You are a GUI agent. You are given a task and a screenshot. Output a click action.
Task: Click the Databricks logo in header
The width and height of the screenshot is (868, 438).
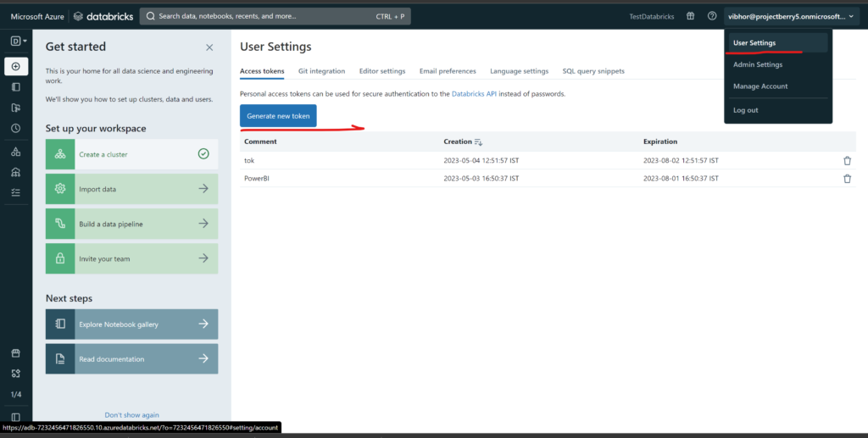(x=103, y=17)
